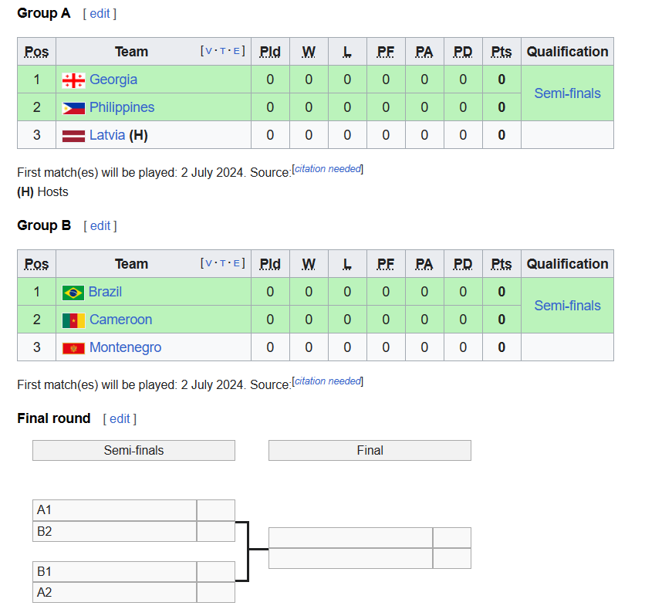Open Group A Semi-finals qualification link
Image resolution: width=672 pixels, height=616 pixels.
[567, 93]
